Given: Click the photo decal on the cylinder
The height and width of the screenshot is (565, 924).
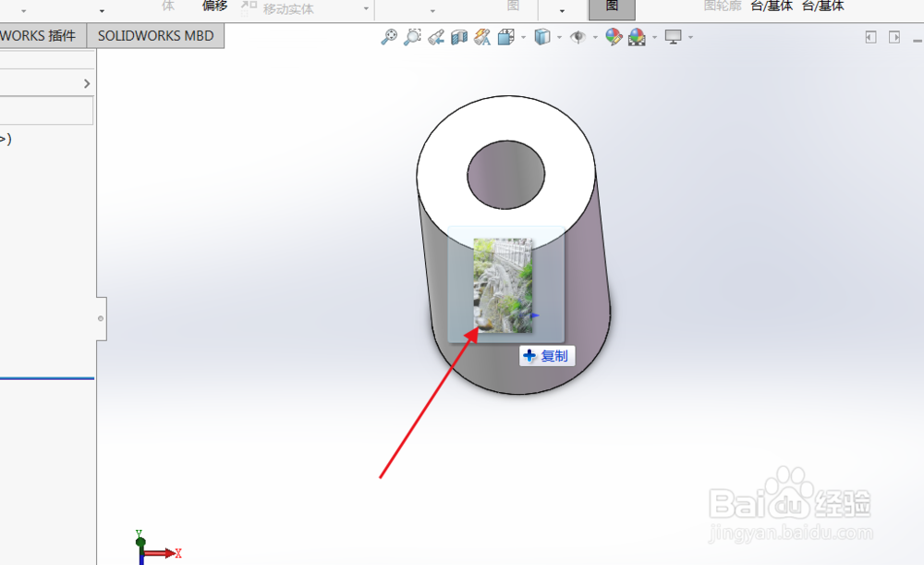Looking at the screenshot, I should 504,286.
